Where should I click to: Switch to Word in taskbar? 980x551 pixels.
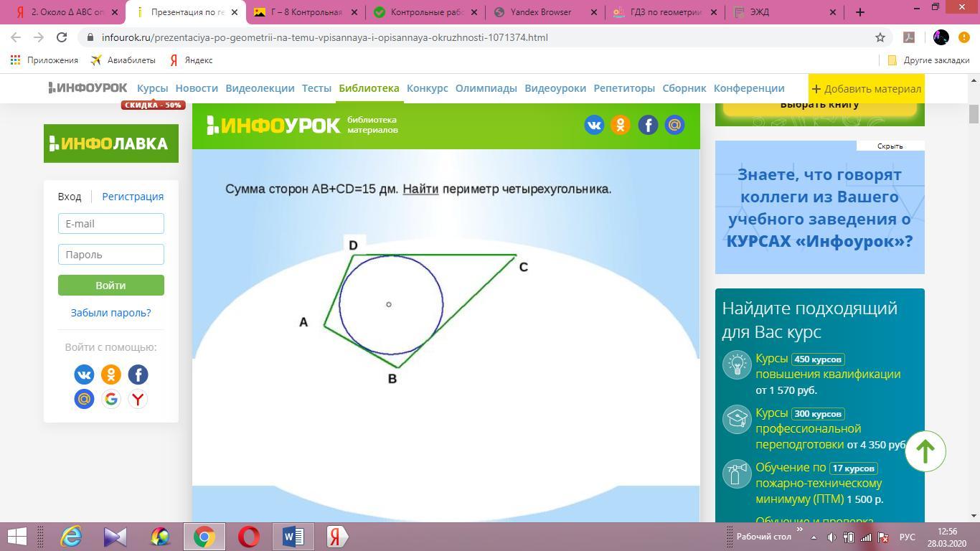click(293, 537)
